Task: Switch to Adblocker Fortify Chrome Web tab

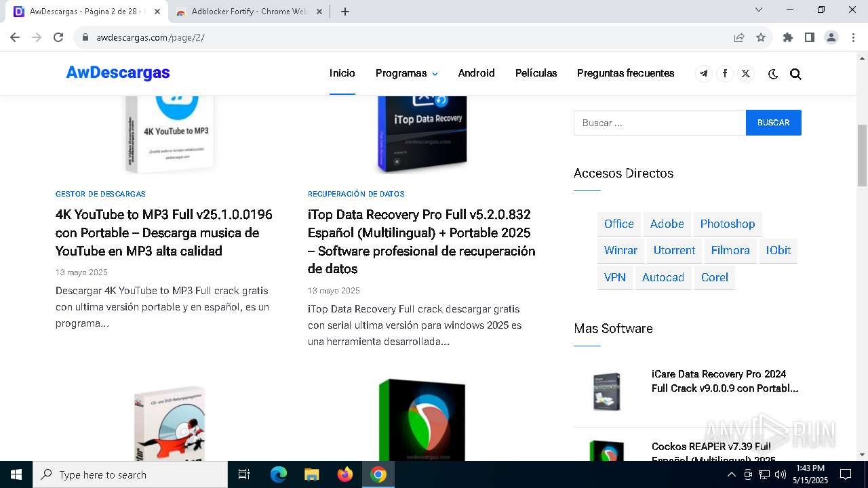Action: pyautogui.click(x=248, y=12)
